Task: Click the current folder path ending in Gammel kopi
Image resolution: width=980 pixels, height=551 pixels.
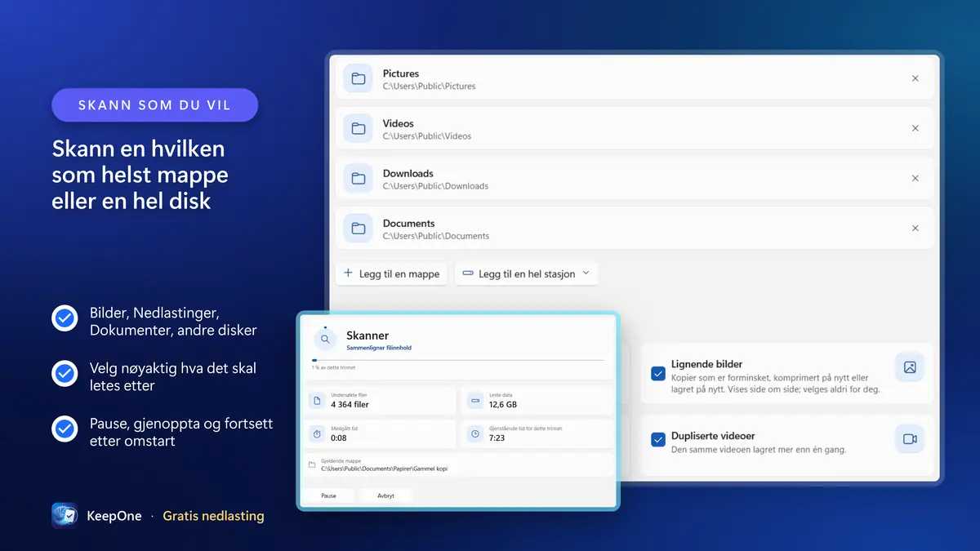Action: pyautogui.click(x=384, y=469)
